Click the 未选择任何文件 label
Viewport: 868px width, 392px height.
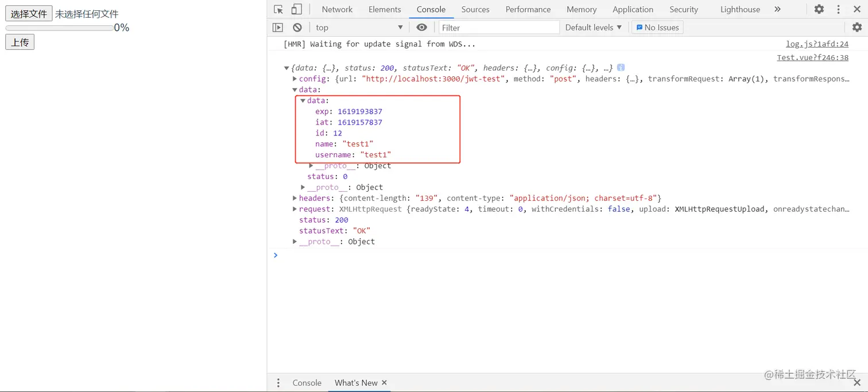pyautogui.click(x=87, y=14)
